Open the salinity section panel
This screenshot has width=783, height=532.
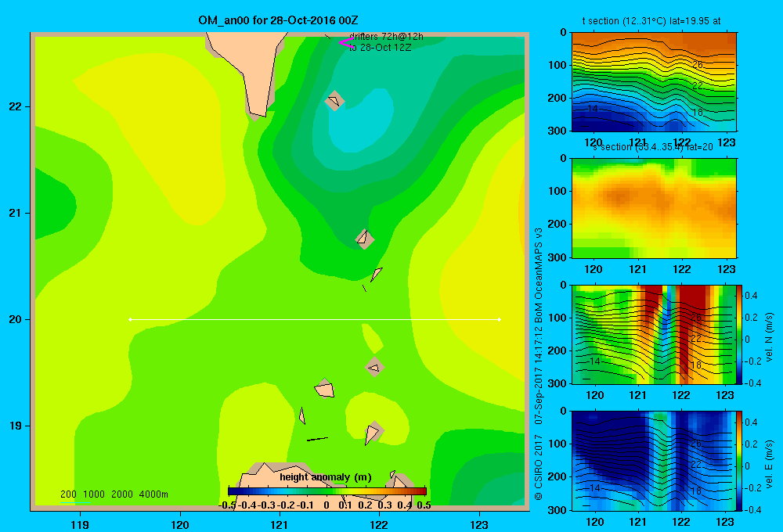[654, 208]
